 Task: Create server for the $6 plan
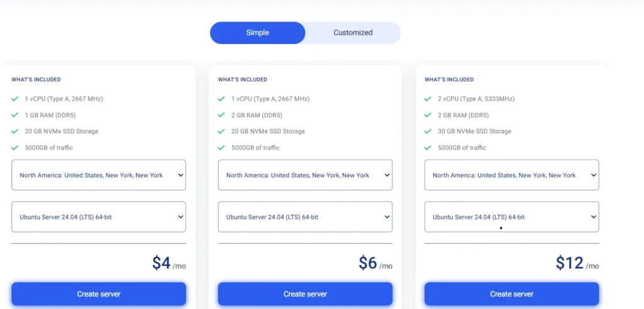(305, 294)
